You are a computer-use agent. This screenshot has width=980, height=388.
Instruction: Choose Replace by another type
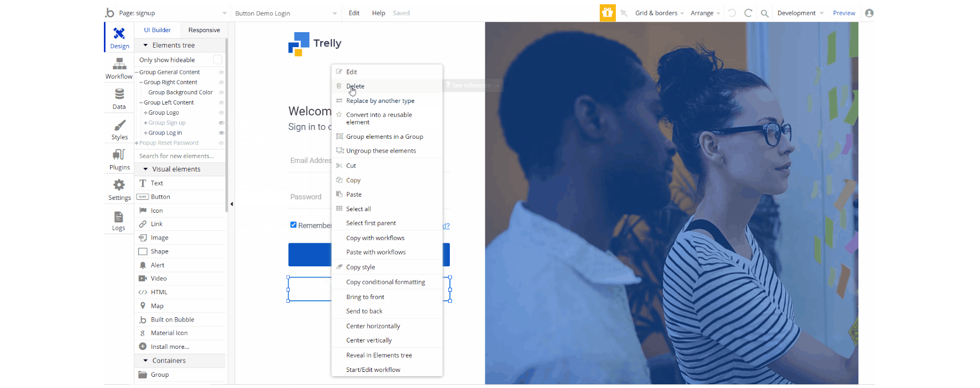pos(387,101)
